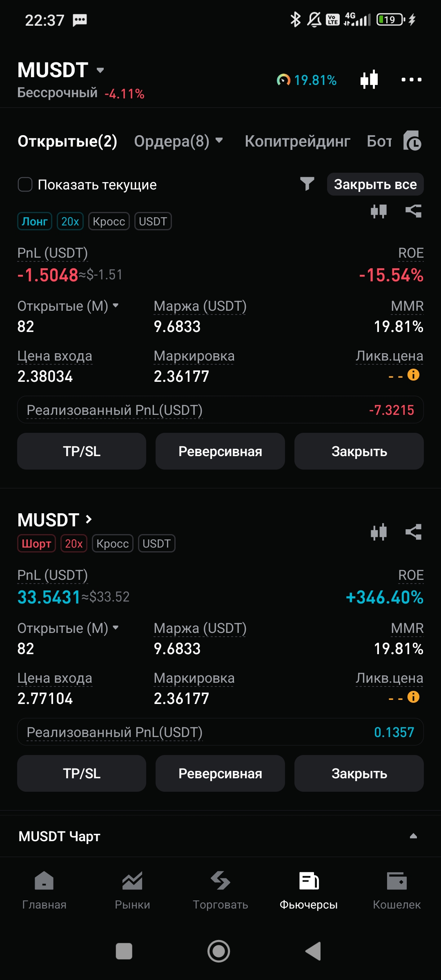Open chart icon for Short position
Screen dimensions: 441x980
coord(379,532)
